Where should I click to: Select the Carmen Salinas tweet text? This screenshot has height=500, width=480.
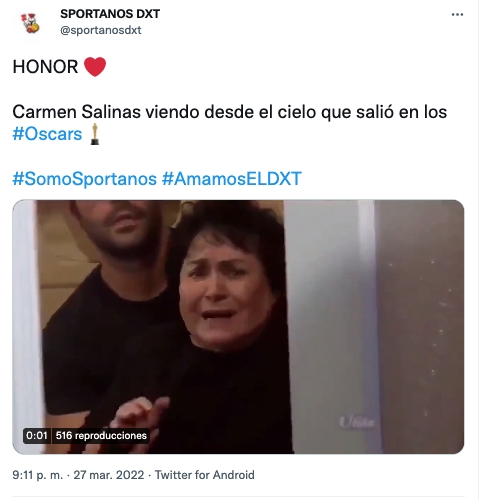pos(229,123)
